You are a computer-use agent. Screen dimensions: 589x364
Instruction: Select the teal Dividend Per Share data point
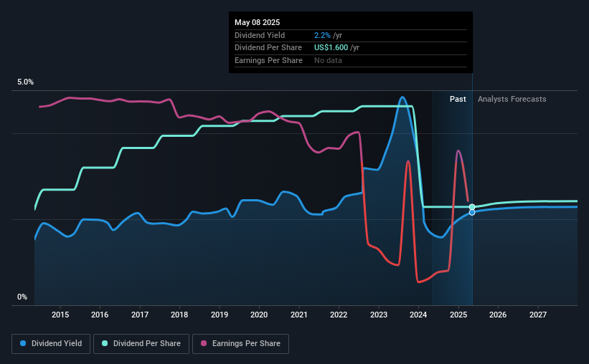click(x=472, y=207)
